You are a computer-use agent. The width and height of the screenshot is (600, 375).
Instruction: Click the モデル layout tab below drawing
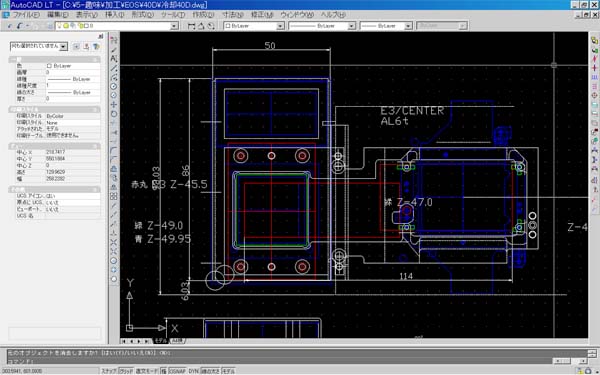click(x=161, y=341)
